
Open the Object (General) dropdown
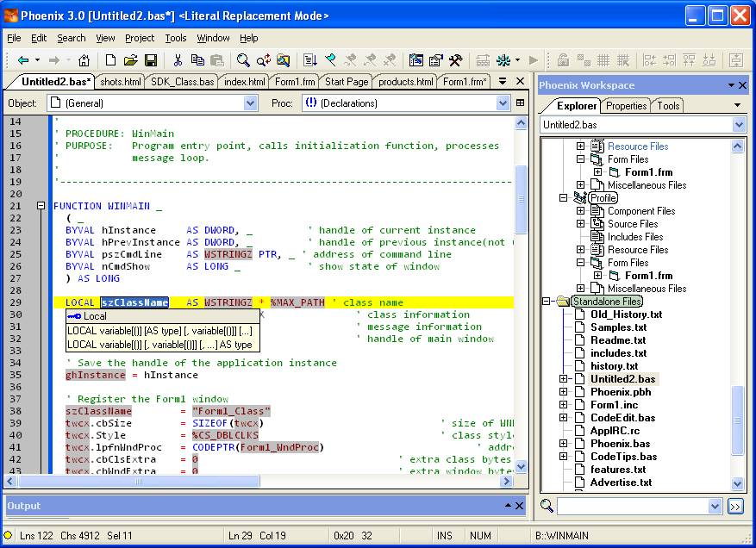tap(250, 103)
